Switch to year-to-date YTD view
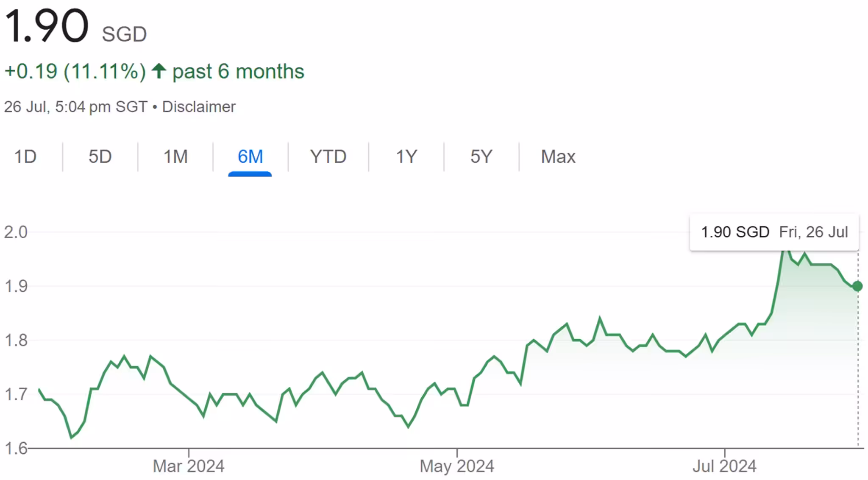The width and height of the screenshot is (868, 480). pos(328,157)
